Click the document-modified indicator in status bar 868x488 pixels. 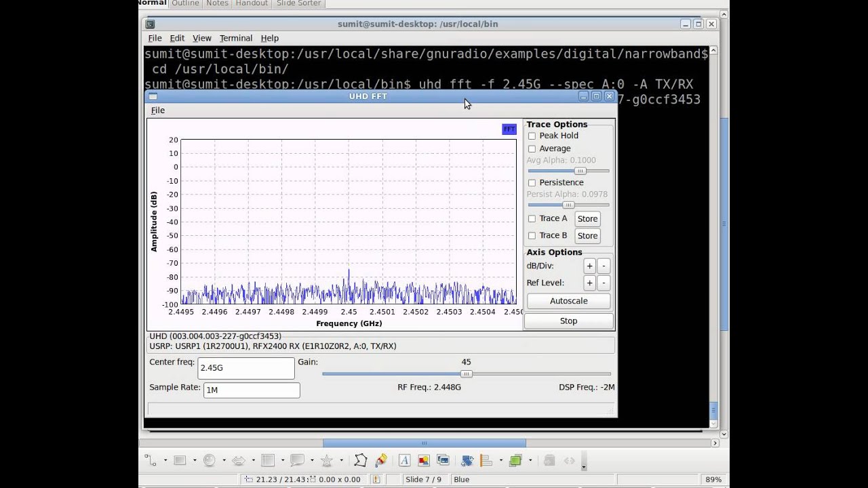click(376, 479)
